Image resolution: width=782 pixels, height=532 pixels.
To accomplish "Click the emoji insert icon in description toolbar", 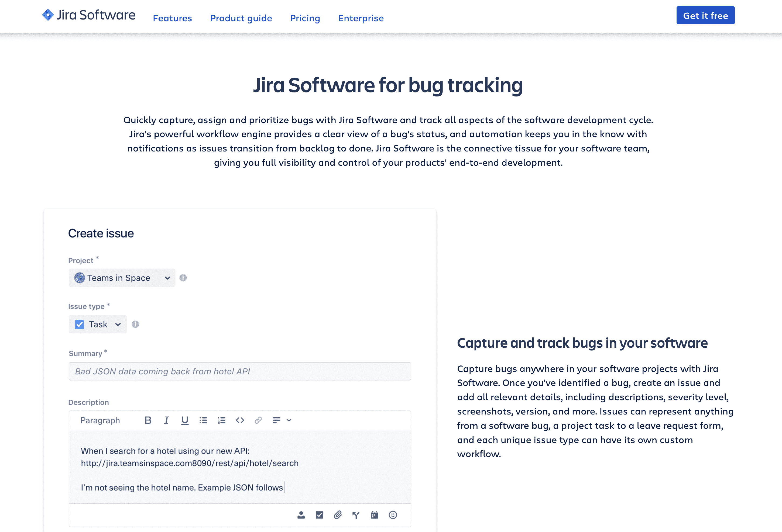I will click(x=393, y=515).
